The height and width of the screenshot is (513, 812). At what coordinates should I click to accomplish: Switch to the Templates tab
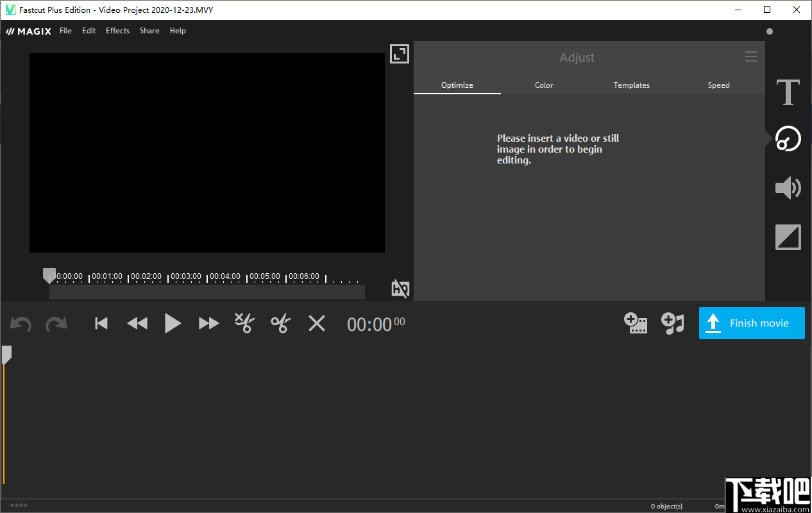click(631, 85)
